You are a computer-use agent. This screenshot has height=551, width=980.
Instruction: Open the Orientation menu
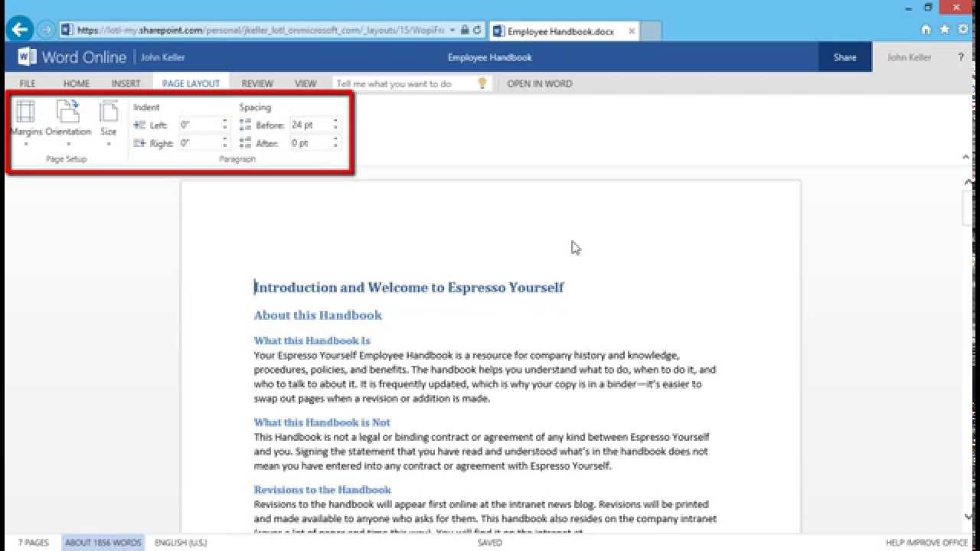pos(68,121)
